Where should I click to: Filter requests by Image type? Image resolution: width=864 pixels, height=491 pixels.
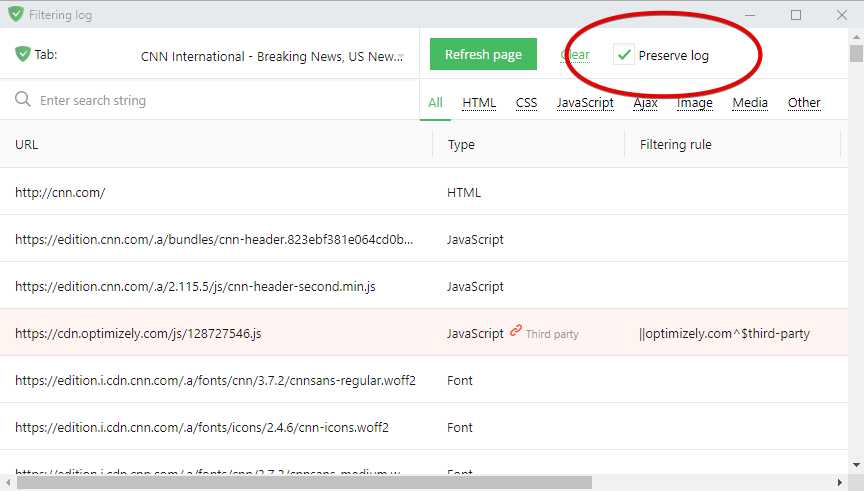pos(694,102)
